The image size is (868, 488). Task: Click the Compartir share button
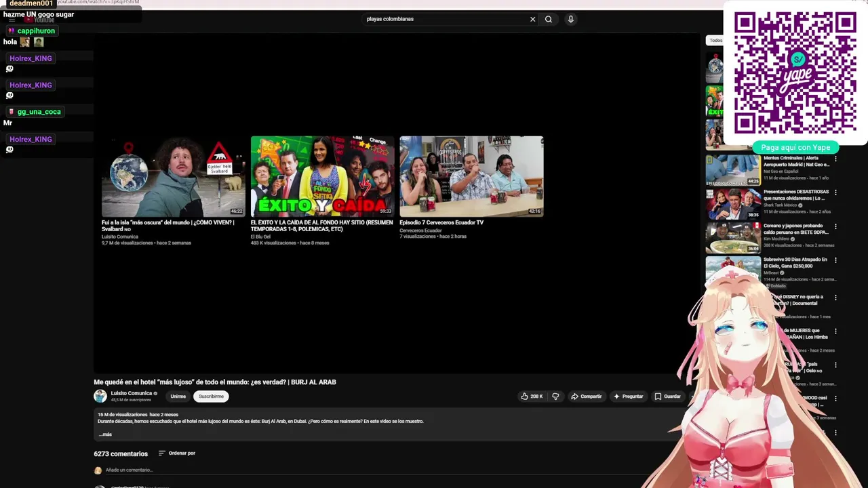coord(587,396)
